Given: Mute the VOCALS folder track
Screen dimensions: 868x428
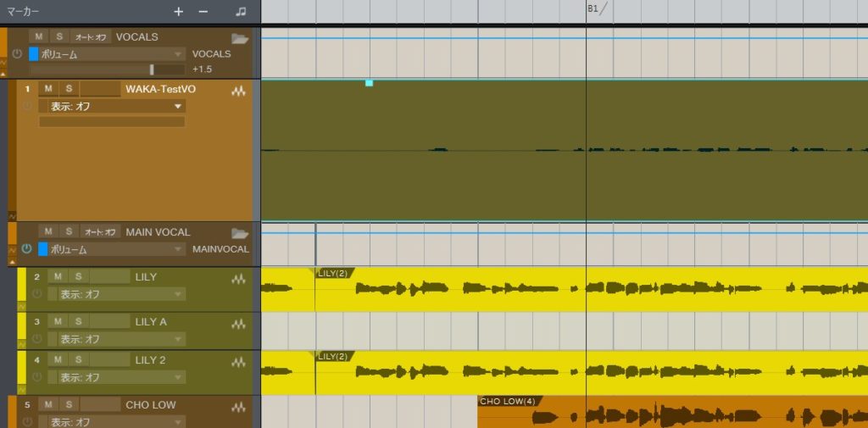Looking at the screenshot, I should click(39, 36).
